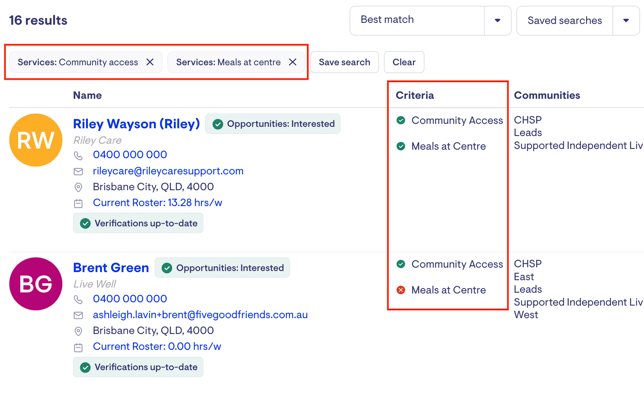The height and width of the screenshot is (393, 644).
Task: Email rileycare@rileycaresupport.com
Action: coord(168,171)
